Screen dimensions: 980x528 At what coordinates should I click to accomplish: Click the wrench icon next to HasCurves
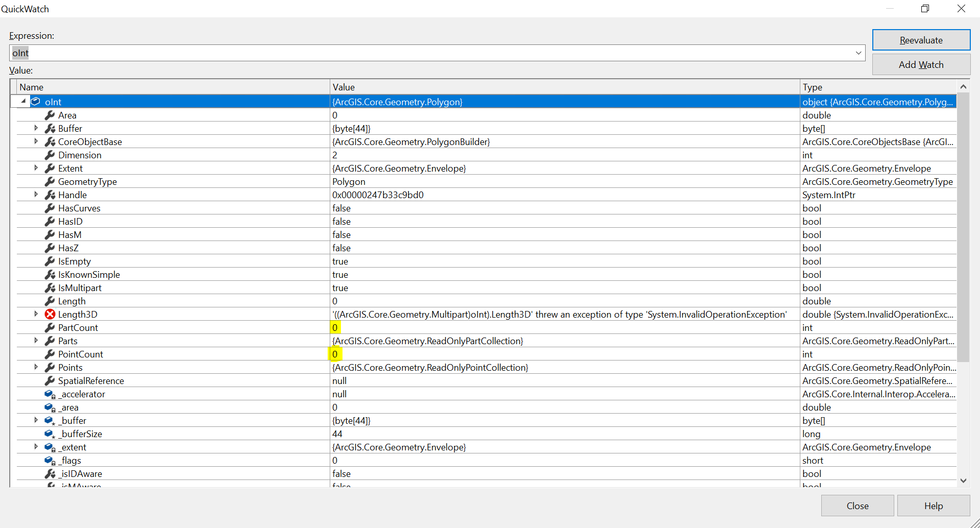pos(50,208)
